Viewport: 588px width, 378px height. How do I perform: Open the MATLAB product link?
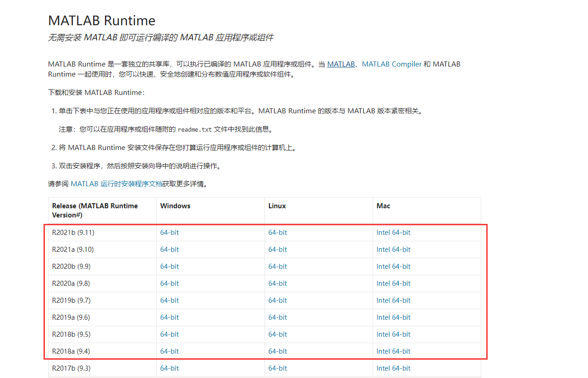tap(341, 64)
